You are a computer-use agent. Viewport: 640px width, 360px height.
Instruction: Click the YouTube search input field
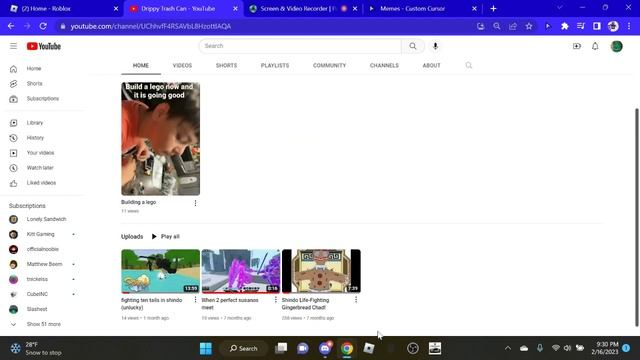coord(300,46)
